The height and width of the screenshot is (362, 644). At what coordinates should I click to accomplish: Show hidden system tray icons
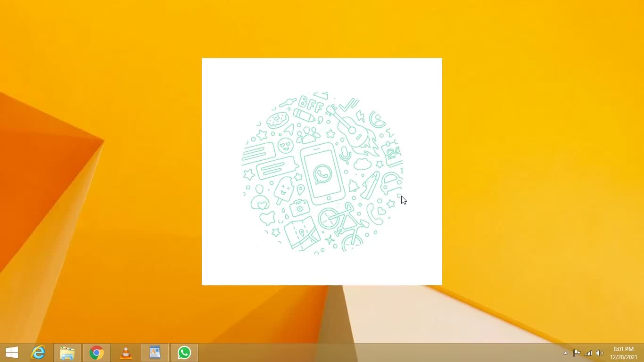tap(566, 353)
